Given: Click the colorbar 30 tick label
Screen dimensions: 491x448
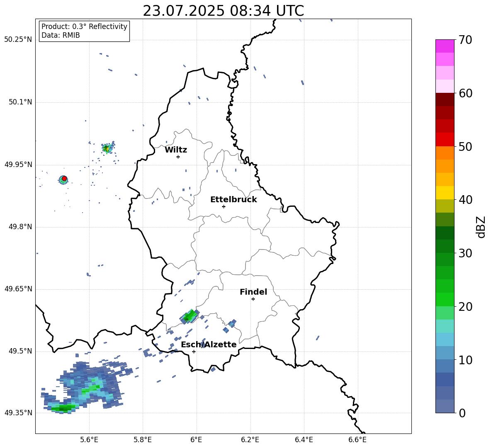Looking at the screenshot, I should point(465,253).
